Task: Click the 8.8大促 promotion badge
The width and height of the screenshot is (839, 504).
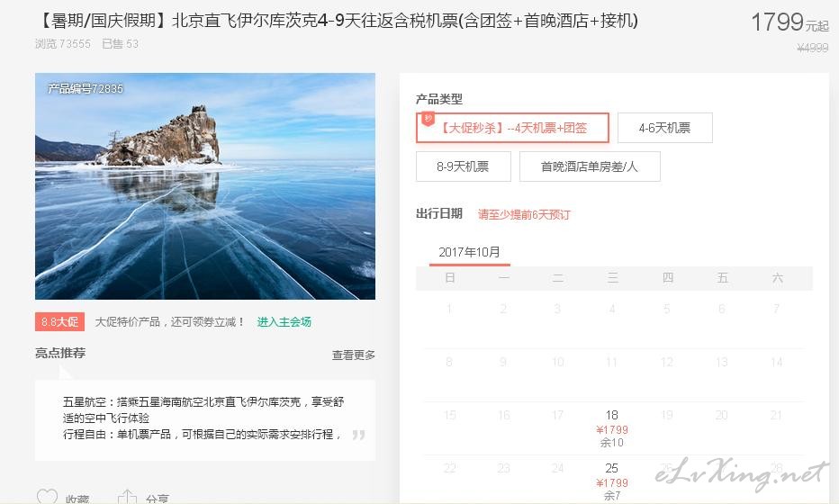Action: point(59,321)
